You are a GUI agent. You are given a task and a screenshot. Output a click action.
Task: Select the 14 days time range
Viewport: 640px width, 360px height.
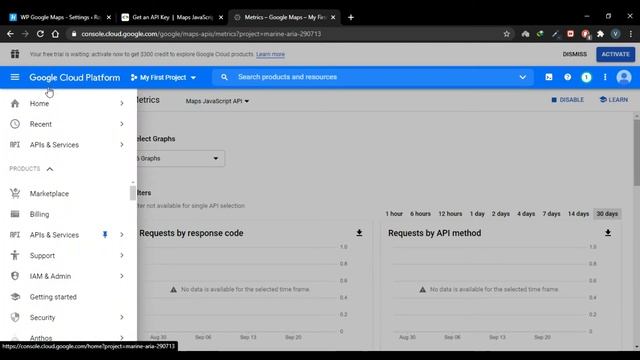coord(578,213)
